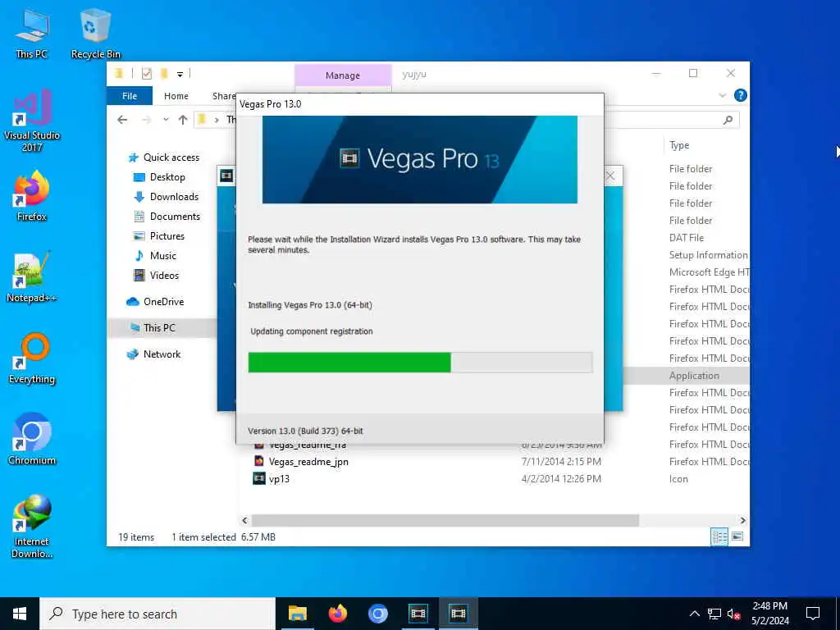840x630 pixels.
Task: Open This PC desktop icon
Action: click(32, 33)
